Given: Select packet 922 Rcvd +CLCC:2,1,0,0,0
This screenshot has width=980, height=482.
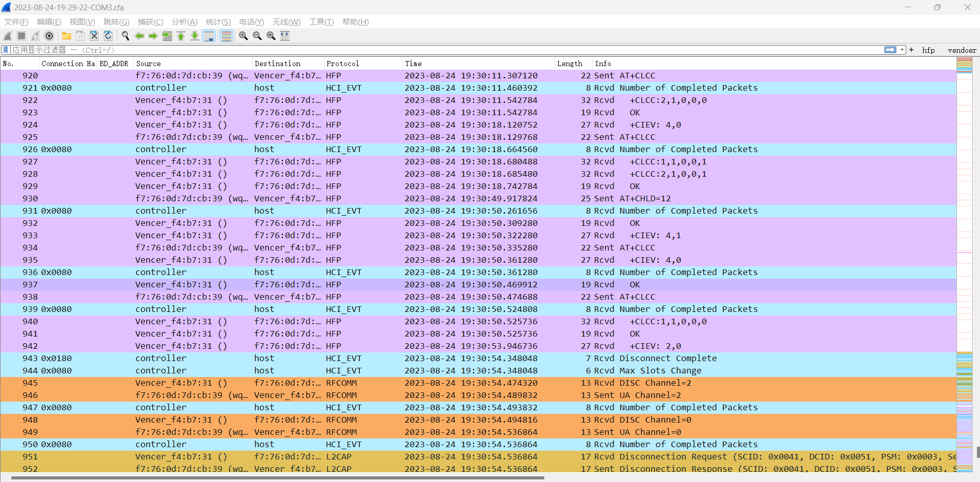Looking at the screenshot, I should point(478,100).
